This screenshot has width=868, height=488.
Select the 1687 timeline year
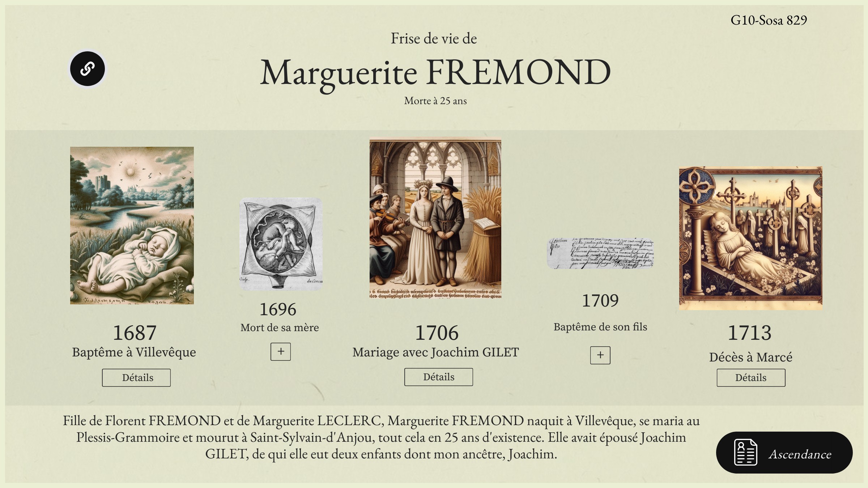pos(135,333)
